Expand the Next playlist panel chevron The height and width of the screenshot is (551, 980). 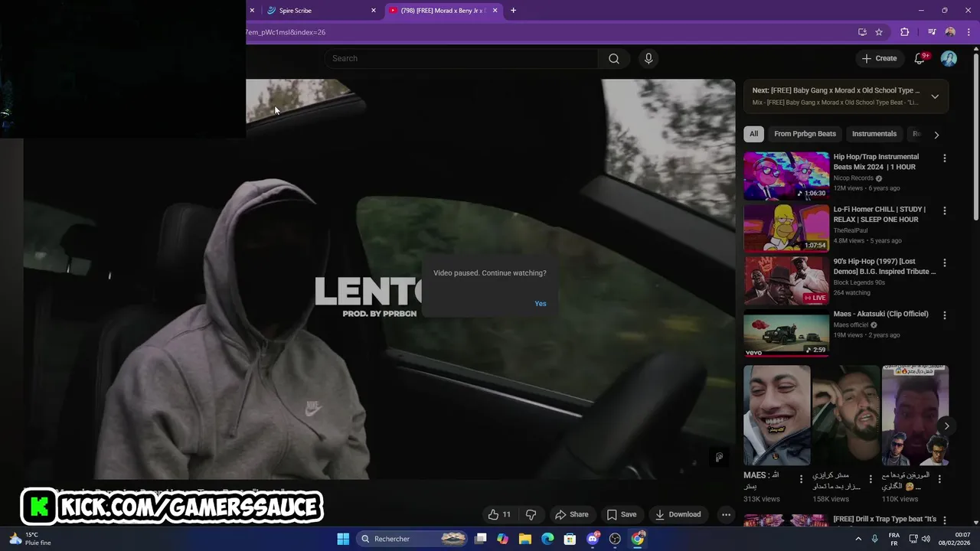coord(935,96)
